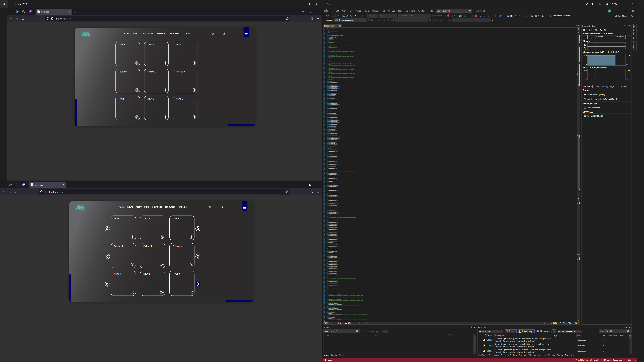Image resolution: width=644 pixels, height=362 pixels.
Task: Click 'resources' nav link in top moovpad page
Action: tap(174, 33)
